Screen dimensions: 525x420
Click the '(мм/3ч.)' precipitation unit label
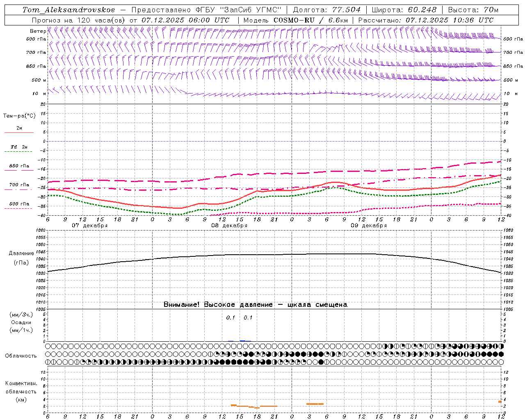coord(21,315)
